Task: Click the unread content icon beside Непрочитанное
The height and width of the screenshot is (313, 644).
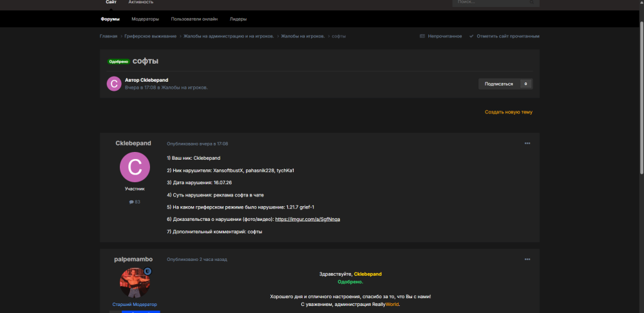Action: (x=422, y=36)
